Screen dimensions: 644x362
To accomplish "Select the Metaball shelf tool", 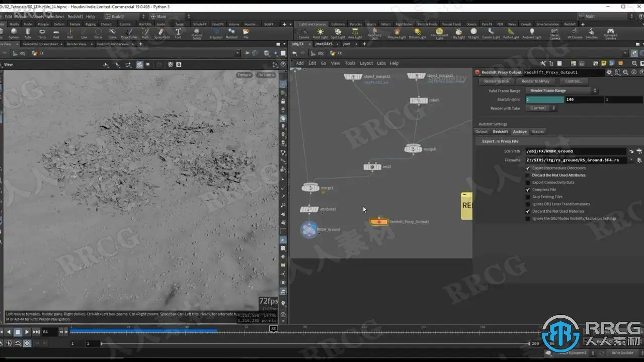I will coord(231,33).
